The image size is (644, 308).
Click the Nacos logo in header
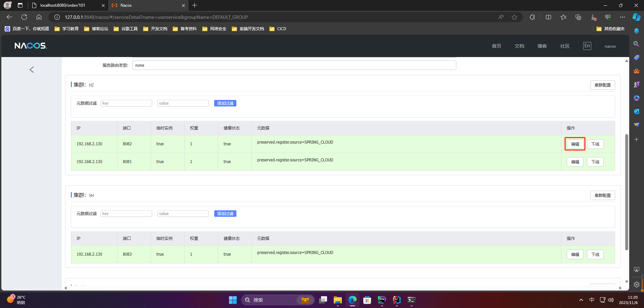tap(31, 46)
